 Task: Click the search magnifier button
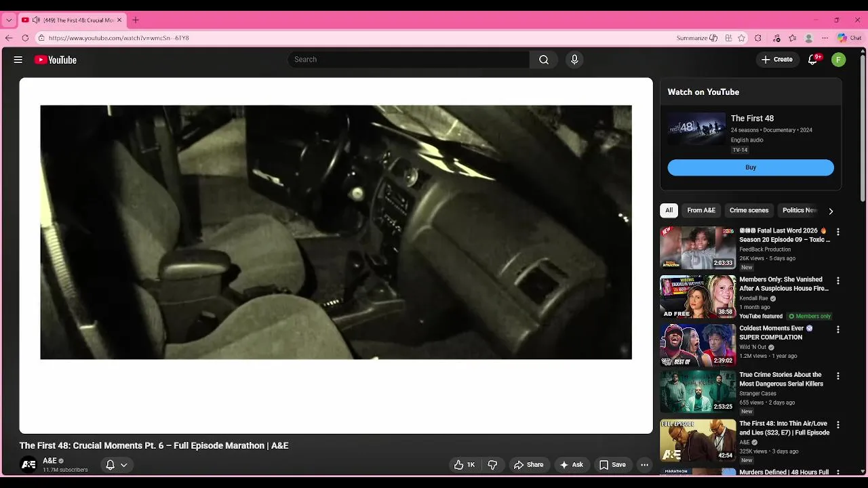click(x=544, y=60)
